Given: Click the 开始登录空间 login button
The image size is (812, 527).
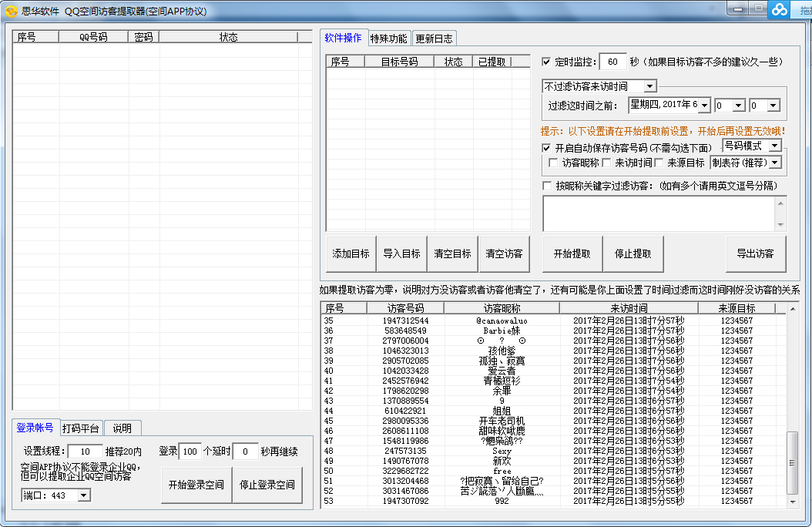Looking at the screenshot, I should [x=196, y=485].
